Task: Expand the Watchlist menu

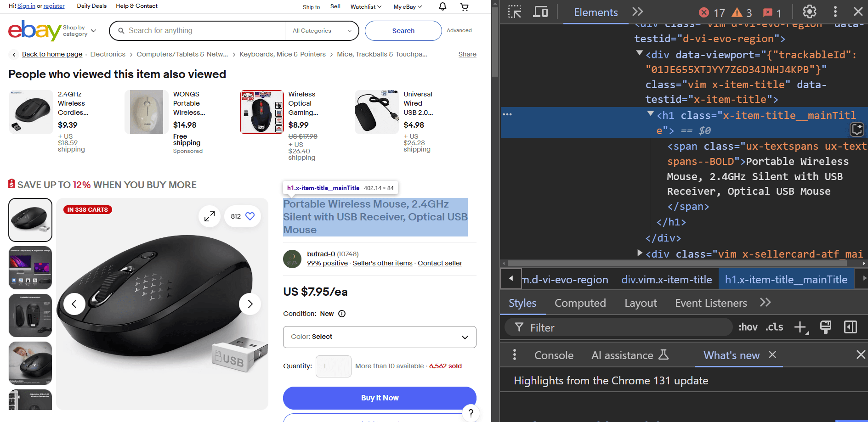Action: 366,7
